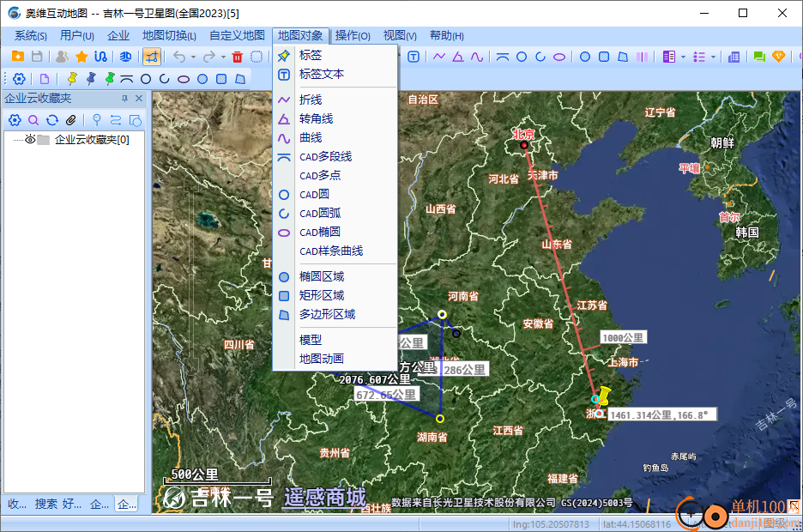The height and width of the screenshot is (532, 803).
Task: Click the undo arrow icon
Action: [x=179, y=57]
